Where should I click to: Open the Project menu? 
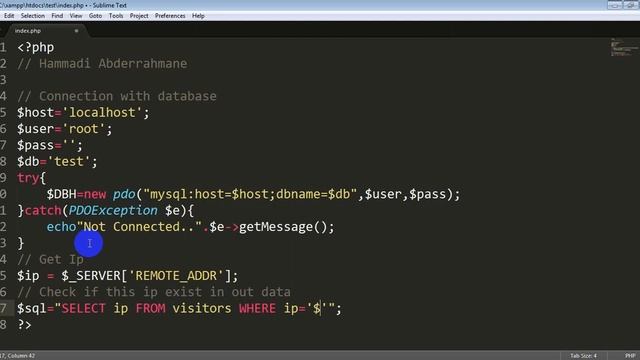coord(139,16)
